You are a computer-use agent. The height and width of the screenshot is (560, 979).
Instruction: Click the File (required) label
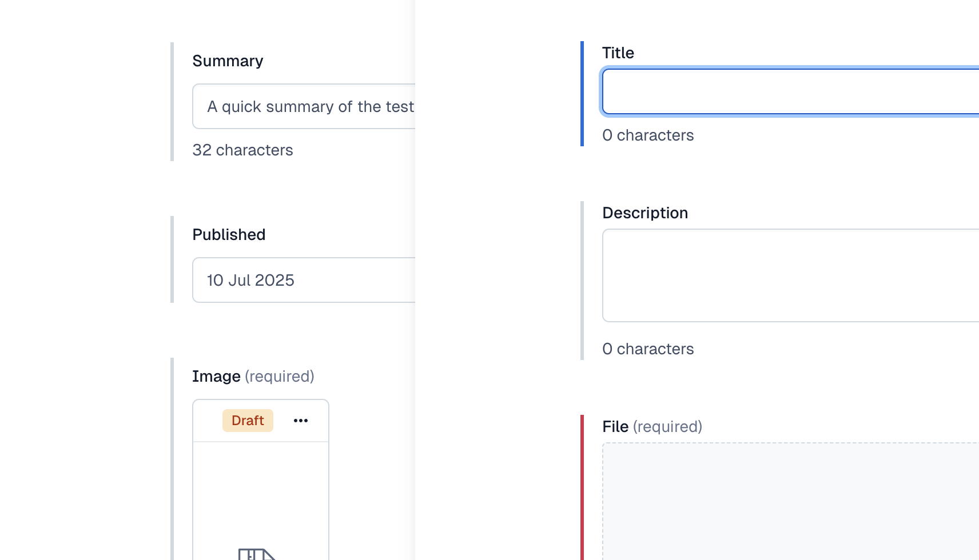(652, 427)
